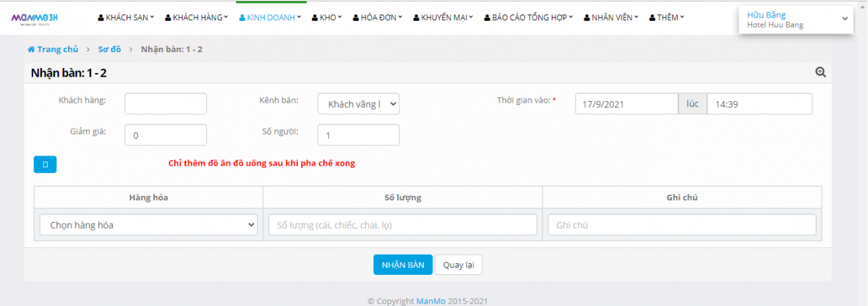Open the KHÁCH SẠN menu
This screenshot has height=306, width=868.
click(x=127, y=17)
